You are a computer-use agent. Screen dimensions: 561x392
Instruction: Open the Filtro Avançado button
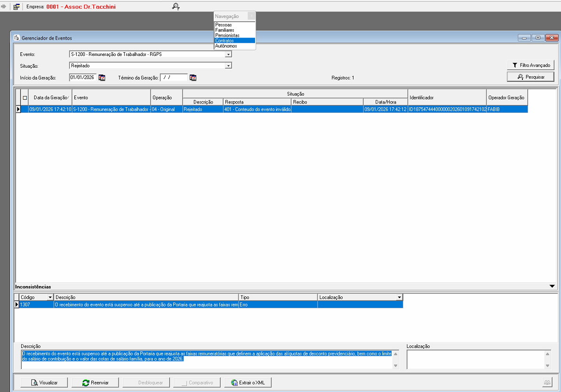pos(530,65)
